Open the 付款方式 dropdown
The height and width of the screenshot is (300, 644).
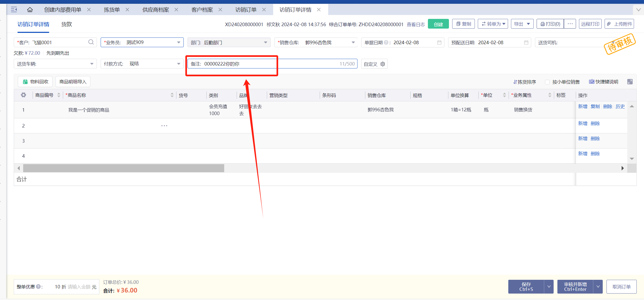(178, 64)
